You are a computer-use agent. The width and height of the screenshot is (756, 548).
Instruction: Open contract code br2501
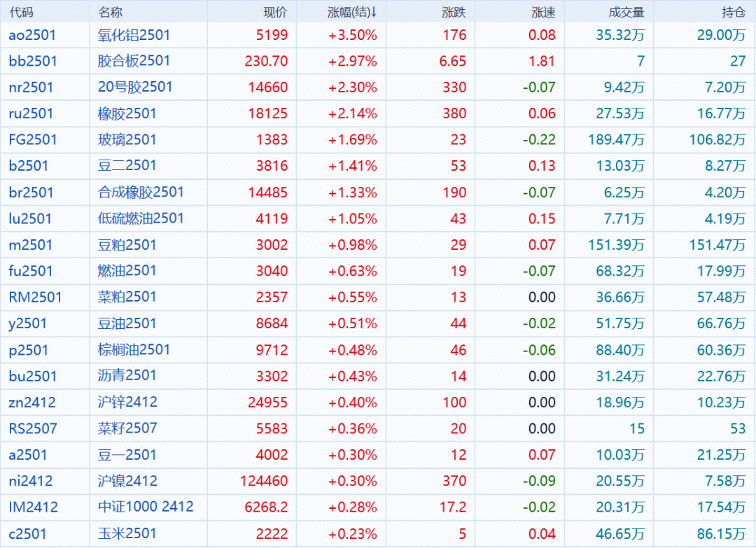point(31,192)
